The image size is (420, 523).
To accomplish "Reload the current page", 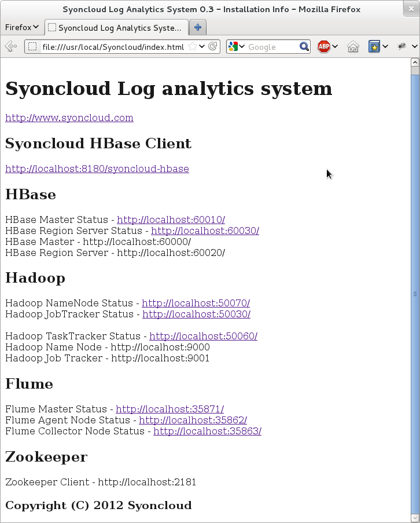I will click(213, 46).
